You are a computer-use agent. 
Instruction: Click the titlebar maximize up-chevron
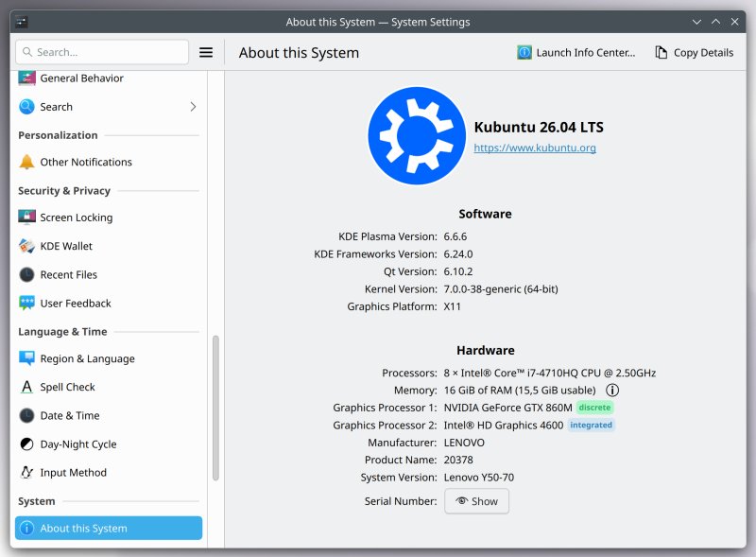click(715, 22)
